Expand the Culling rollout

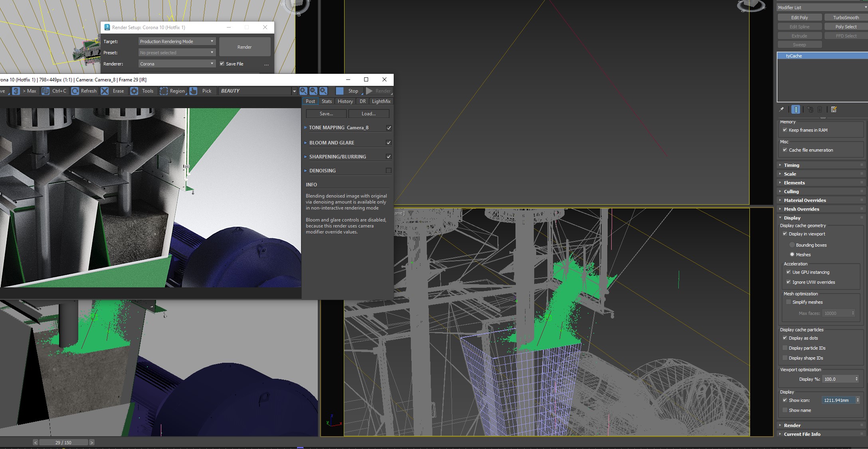pyautogui.click(x=820, y=192)
